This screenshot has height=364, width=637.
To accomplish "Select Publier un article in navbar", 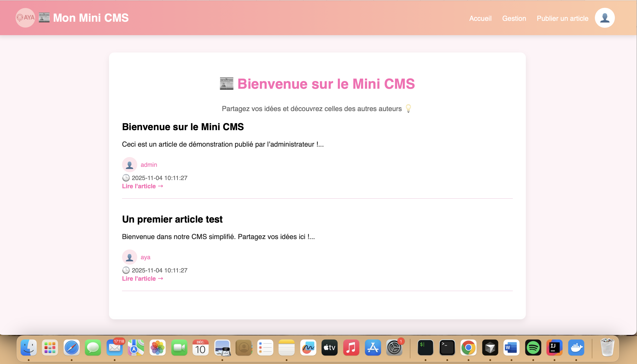I will pos(562,18).
